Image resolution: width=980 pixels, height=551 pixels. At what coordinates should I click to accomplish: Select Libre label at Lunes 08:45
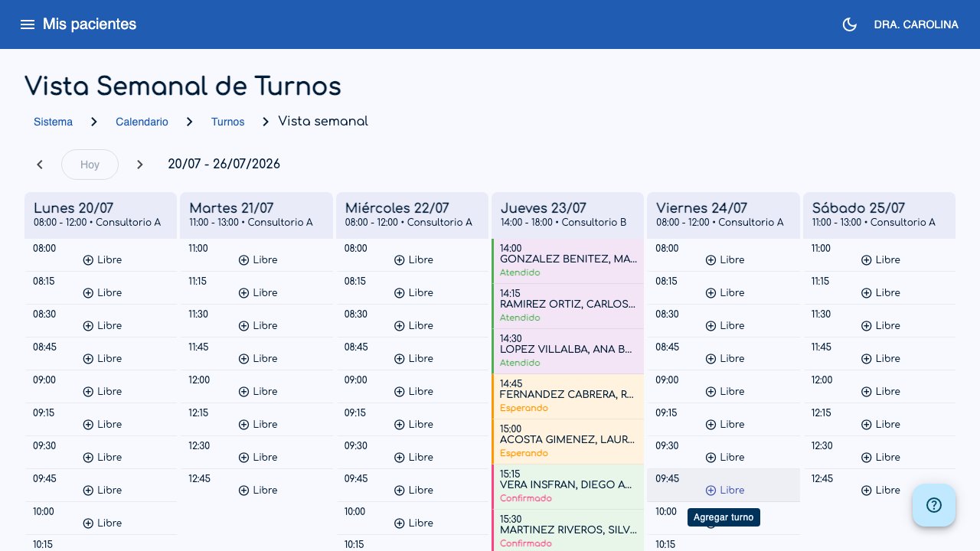coord(109,358)
